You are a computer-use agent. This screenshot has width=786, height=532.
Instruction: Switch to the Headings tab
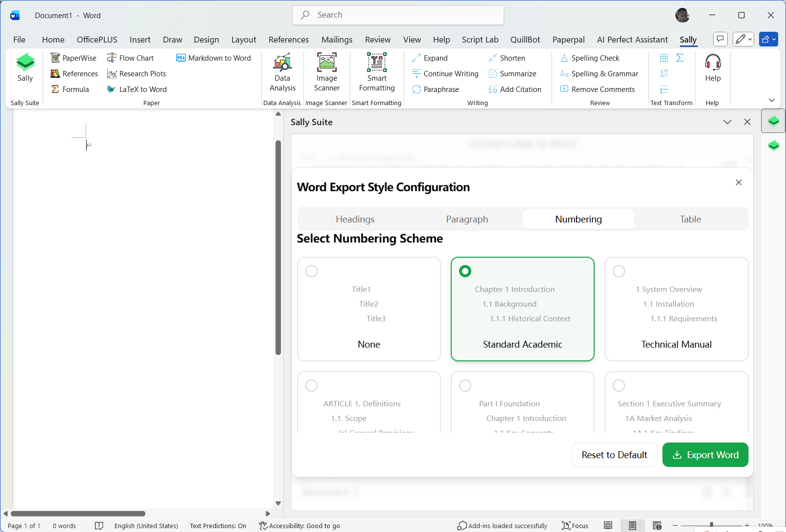tap(355, 219)
